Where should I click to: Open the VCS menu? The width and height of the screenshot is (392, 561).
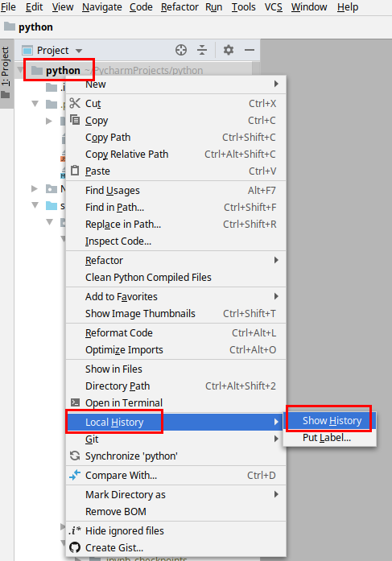tap(273, 7)
